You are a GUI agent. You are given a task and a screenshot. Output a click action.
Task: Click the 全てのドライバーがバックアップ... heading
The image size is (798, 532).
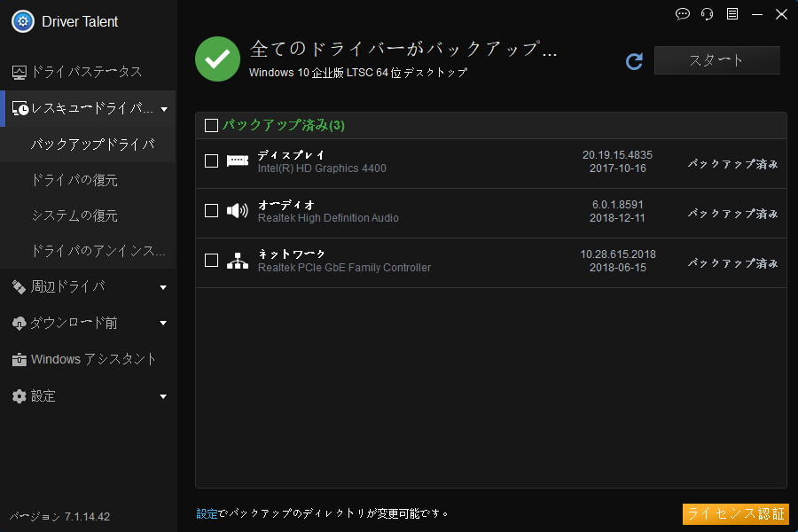coord(403,49)
